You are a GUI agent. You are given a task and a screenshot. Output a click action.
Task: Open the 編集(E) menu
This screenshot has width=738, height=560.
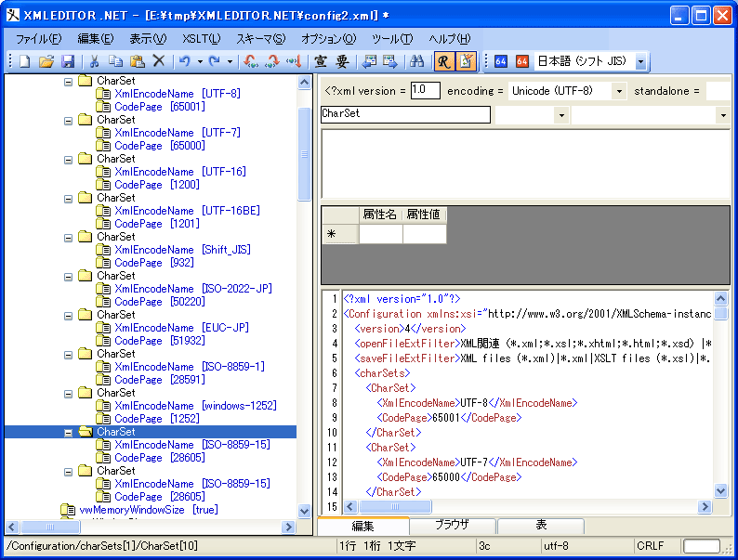coord(96,39)
